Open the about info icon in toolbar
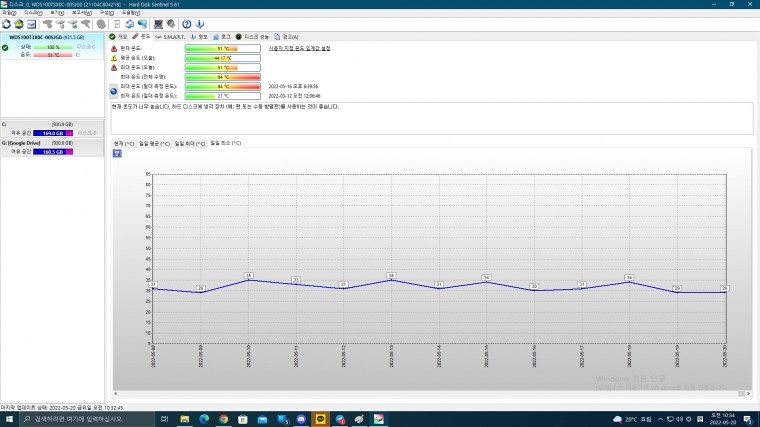Screen dimensions: 760x427 click(x=200, y=24)
